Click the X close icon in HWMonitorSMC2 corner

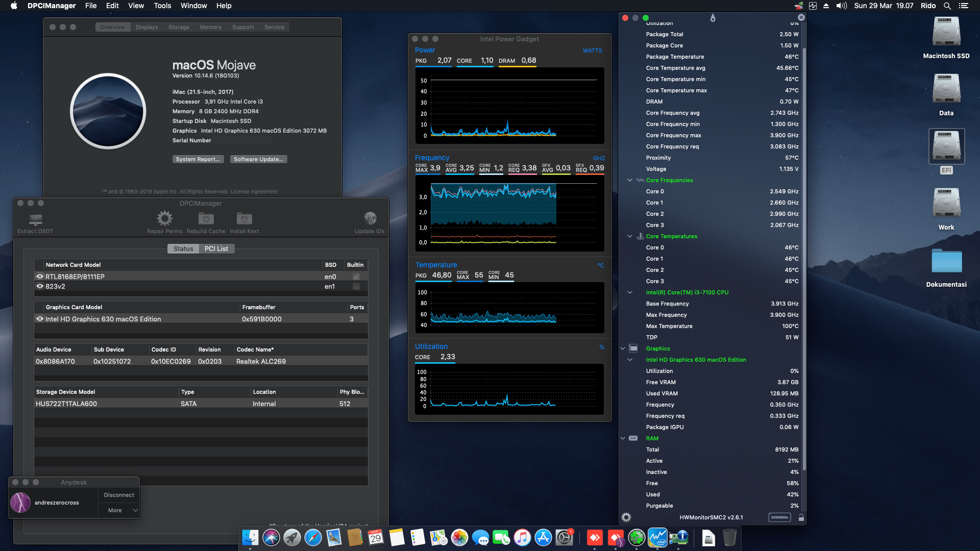click(801, 17)
